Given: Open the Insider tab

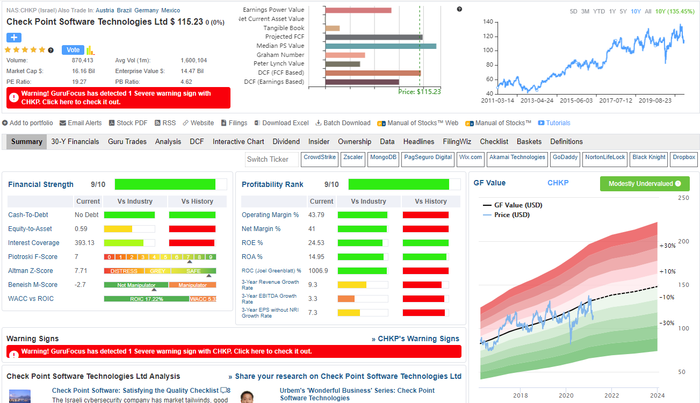Looking at the screenshot, I should [319, 141].
